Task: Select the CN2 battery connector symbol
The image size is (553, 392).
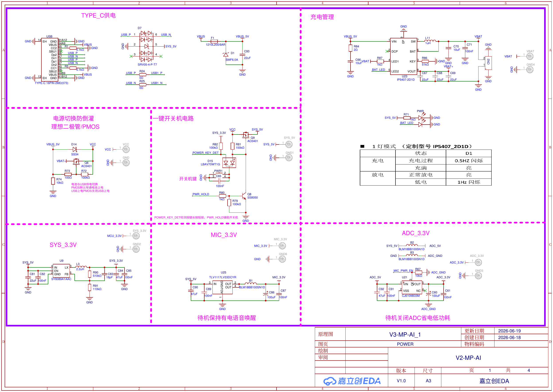Action: pyautogui.click(x=488, y=63)
